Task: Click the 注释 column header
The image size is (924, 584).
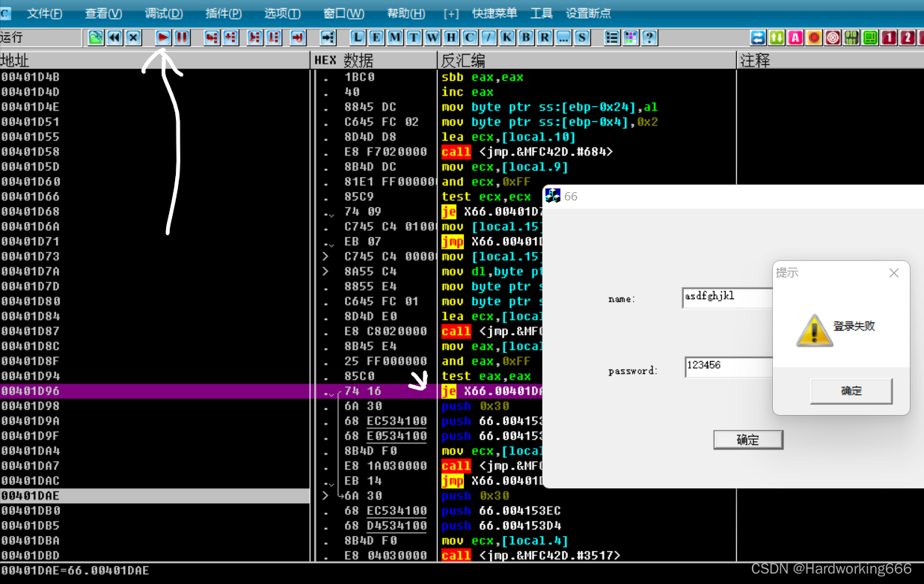Action: [x=830, y=61]
